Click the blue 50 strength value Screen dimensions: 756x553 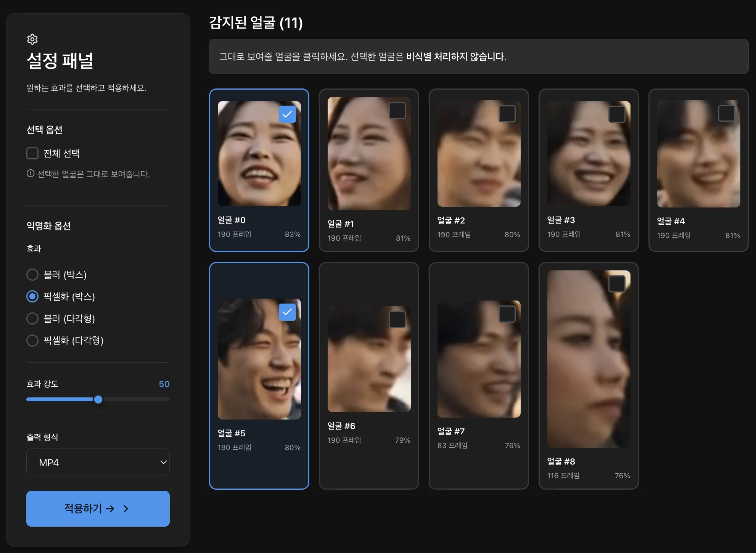pyautogui.click(x=164, y=384)
